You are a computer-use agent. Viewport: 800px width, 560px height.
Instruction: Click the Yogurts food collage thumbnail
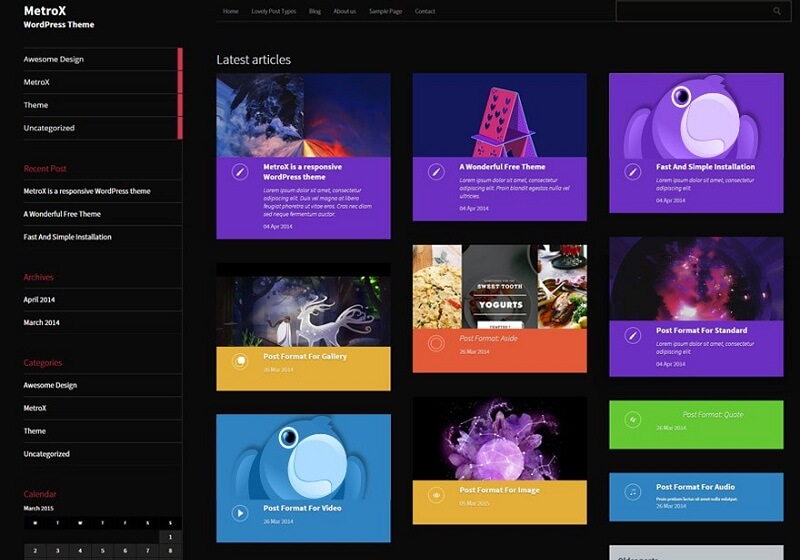[x=499, y=287]
